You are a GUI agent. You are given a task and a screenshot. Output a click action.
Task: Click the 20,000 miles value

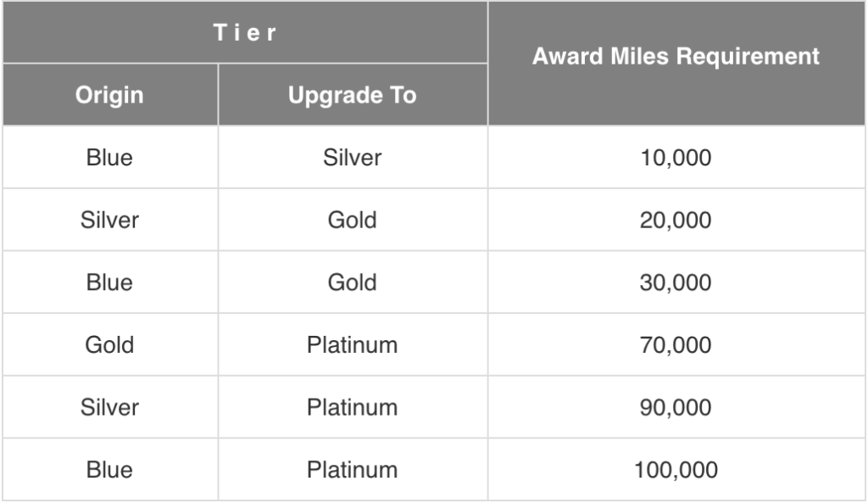pos(676,220)
